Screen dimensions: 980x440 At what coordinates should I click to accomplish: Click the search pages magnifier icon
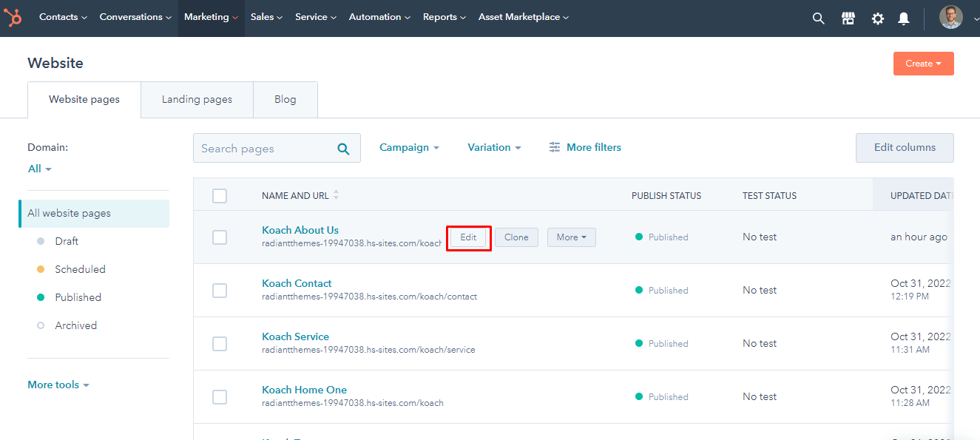click(x=343, y=149)
